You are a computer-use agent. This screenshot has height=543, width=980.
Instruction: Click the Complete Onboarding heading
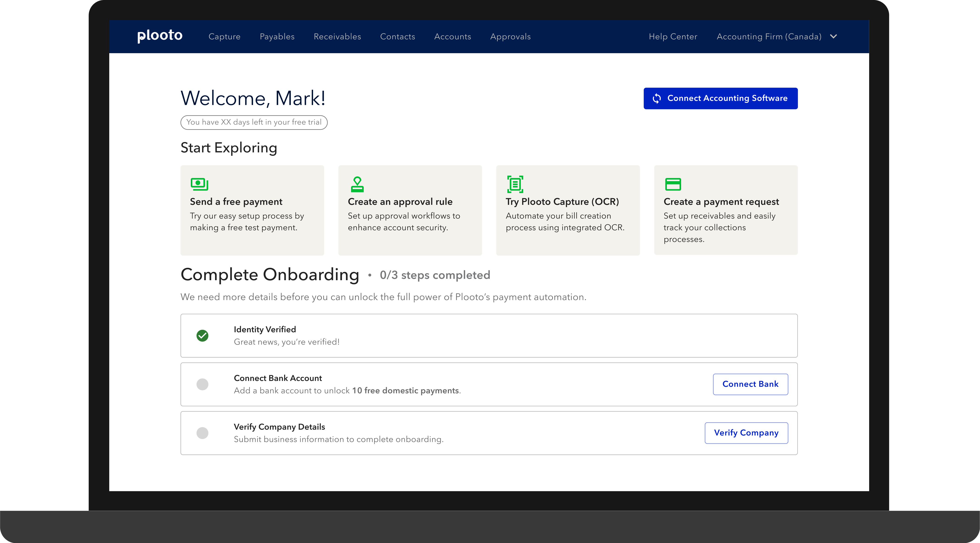point(270,275)
